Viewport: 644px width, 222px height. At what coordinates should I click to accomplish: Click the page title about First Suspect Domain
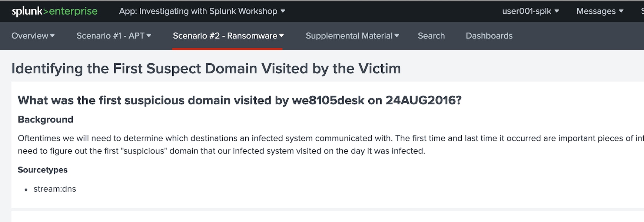tap(206, 68)
